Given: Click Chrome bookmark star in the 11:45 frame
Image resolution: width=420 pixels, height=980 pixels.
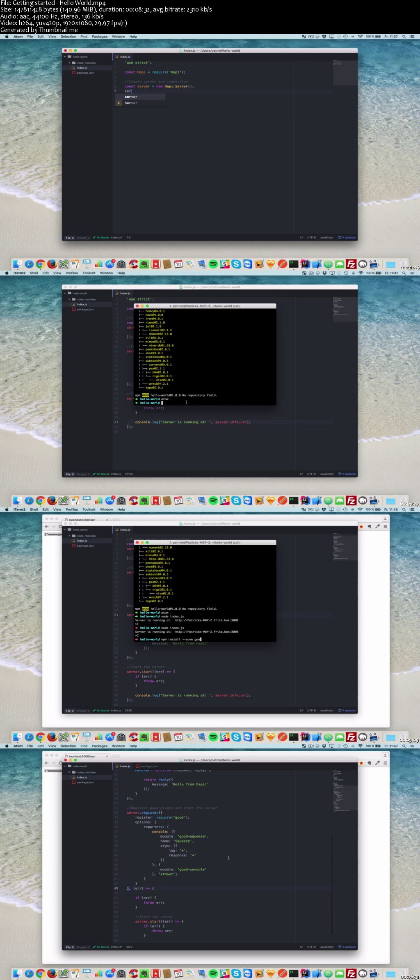Looking at the screenshot, I should click(x=361, y=526).
